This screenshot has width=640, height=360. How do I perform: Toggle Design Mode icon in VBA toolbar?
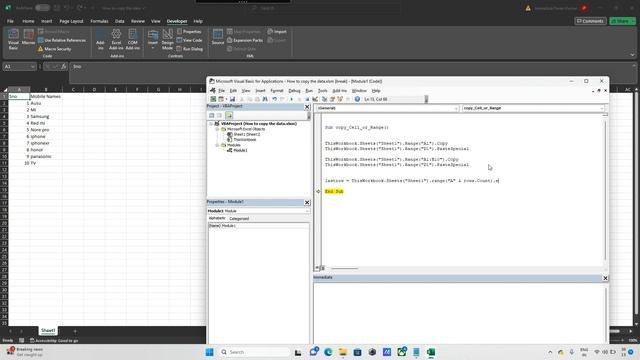(315, 99)
